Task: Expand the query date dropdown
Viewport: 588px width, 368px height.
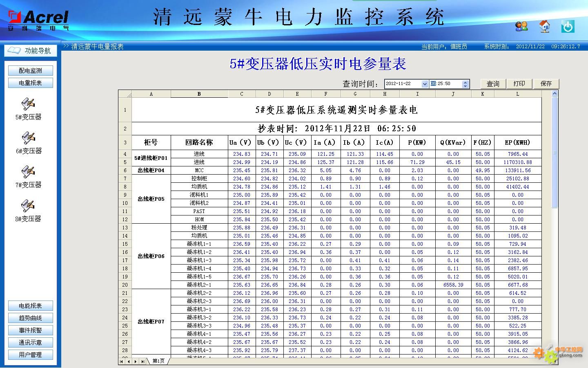Action: (x=424, y=84)
